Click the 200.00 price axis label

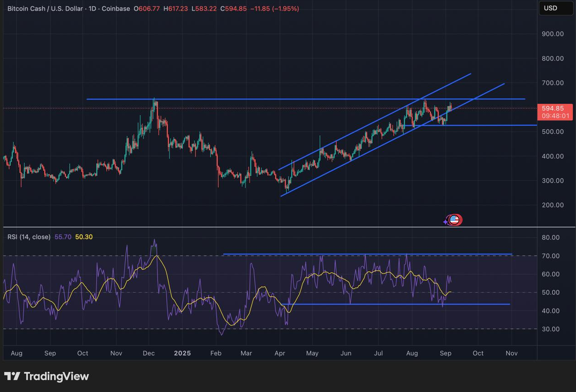tap(552, 205)
